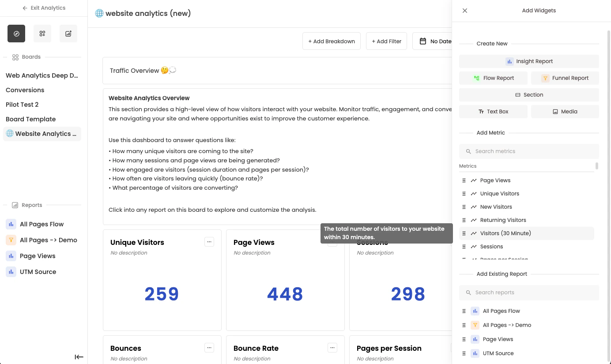Open Bounces widget three-dot menu
Screen dimensions: 611x364
[x=209, y=347]
